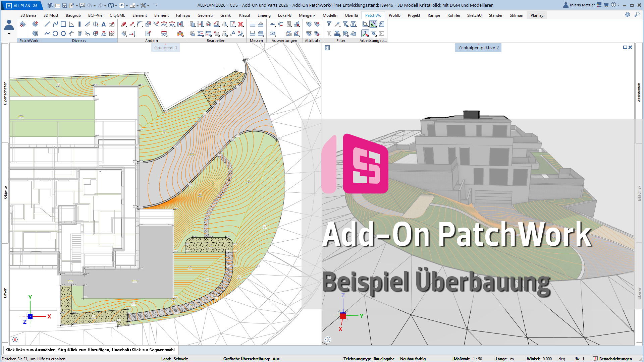644x362 pixels.
Task: Open the Maßstab 1:50 scale dropdown
Action: tap(477, 359)
